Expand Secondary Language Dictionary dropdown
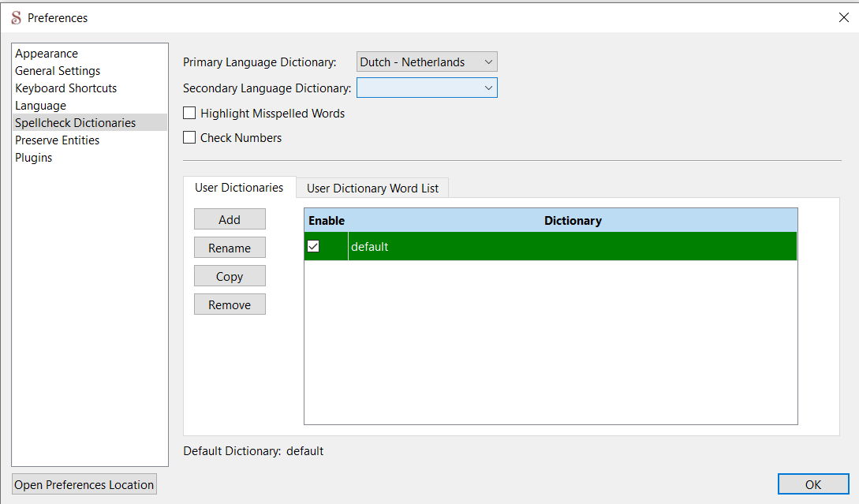Viewport: 859px width, 504px height. coord(427,88)
